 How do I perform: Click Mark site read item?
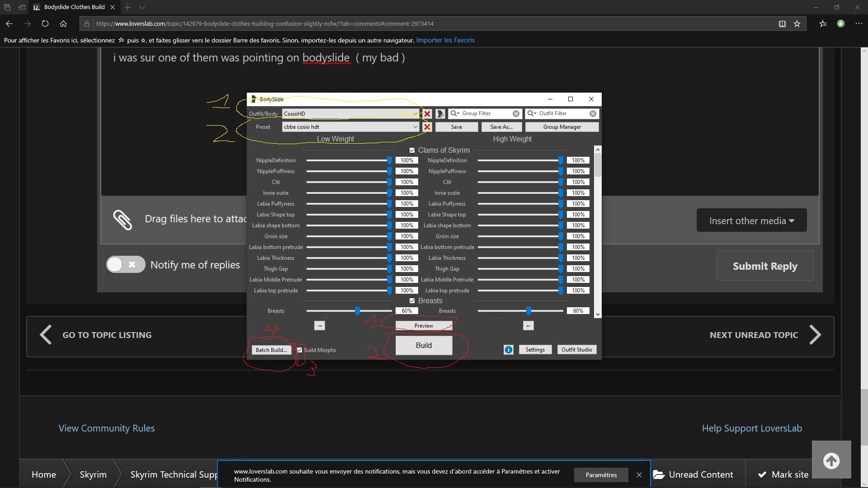[x=783, y=474]
